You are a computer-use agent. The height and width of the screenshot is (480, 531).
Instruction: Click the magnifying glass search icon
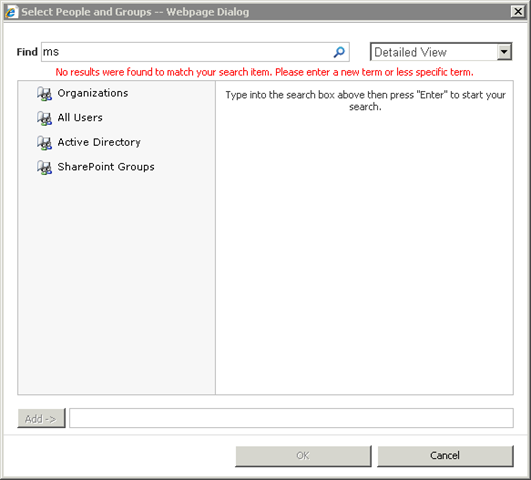(x=339, y=52)
